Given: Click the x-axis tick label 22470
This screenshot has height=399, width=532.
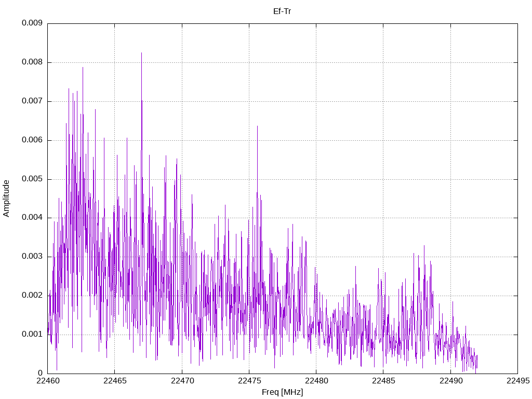Looking at the screenshot, I should click(x=182, y=381).
